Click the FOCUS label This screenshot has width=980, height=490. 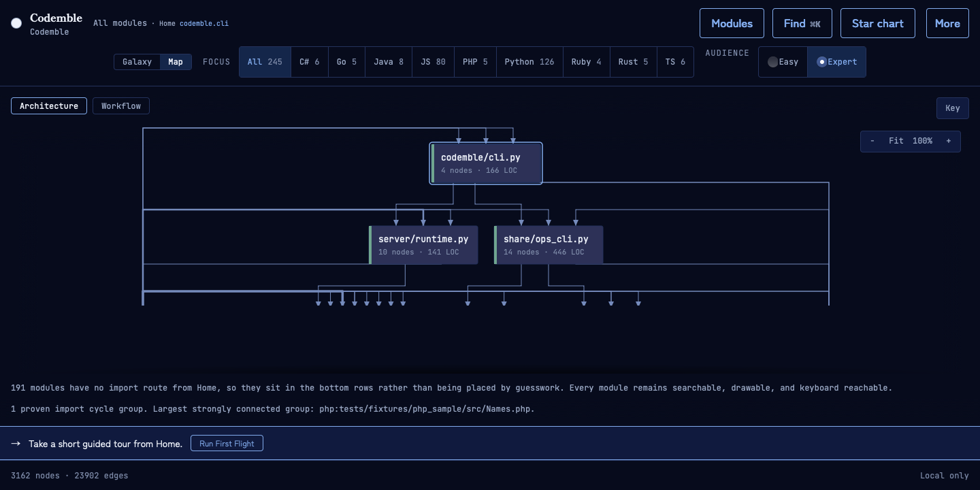pyautogui.click(x=216, y=62)
